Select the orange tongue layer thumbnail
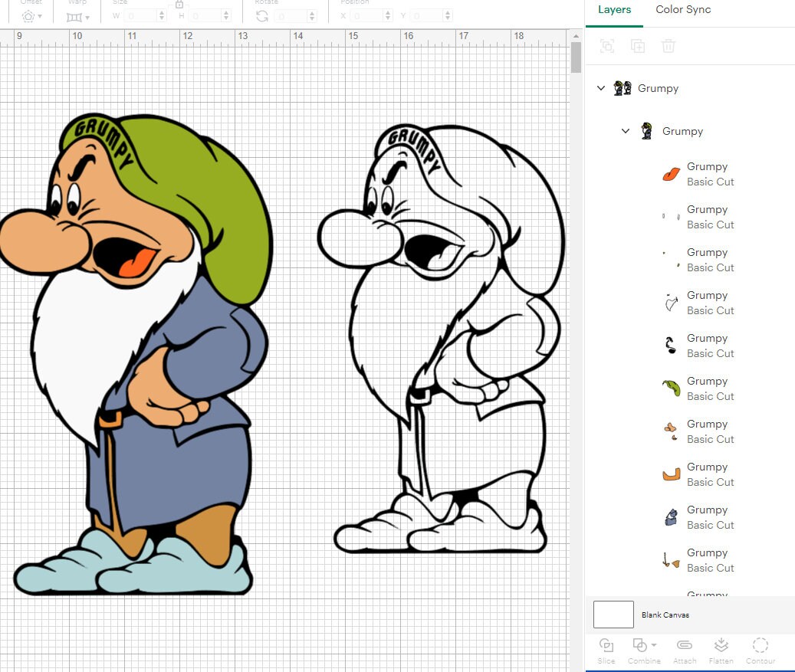The width and height of the screenshot is (795, 672). tap(672, 174)
